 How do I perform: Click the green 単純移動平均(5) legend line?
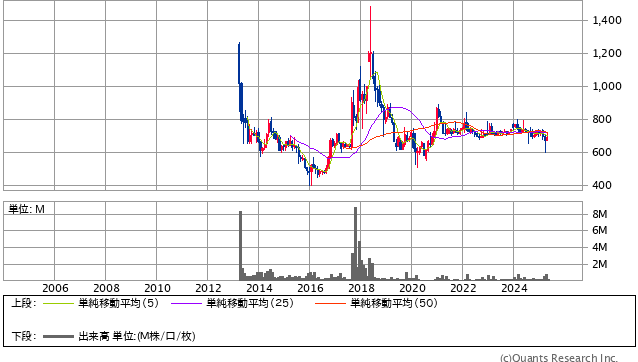pos(58,303)
